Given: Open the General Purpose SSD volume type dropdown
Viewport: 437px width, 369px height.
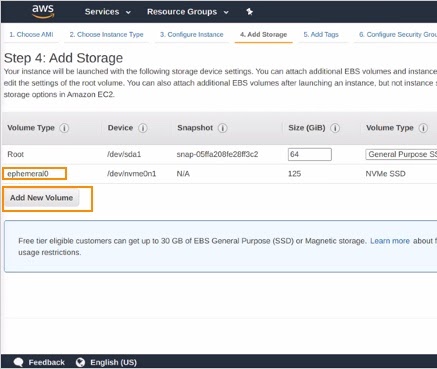Looking at the screenshot, I should (401, 154).
